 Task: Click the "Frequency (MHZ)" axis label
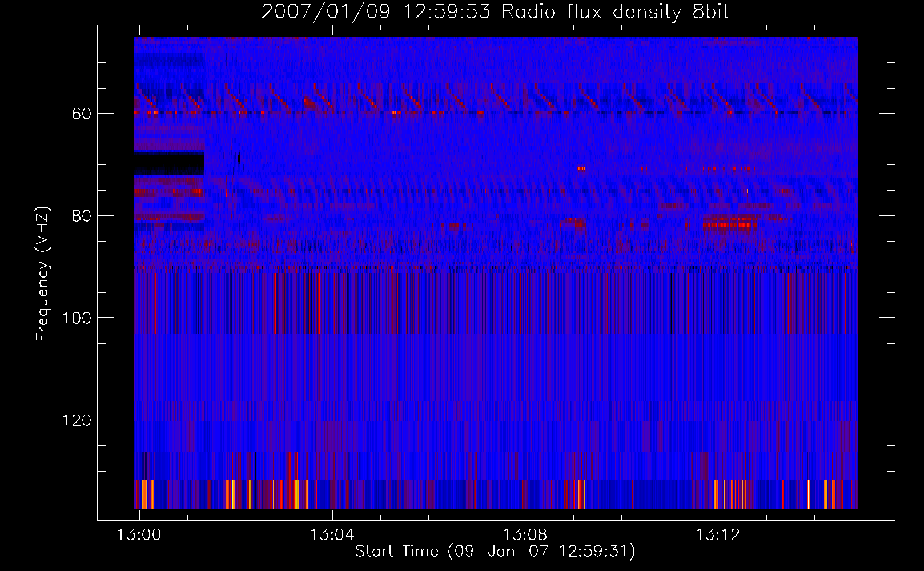coord(43,274)
